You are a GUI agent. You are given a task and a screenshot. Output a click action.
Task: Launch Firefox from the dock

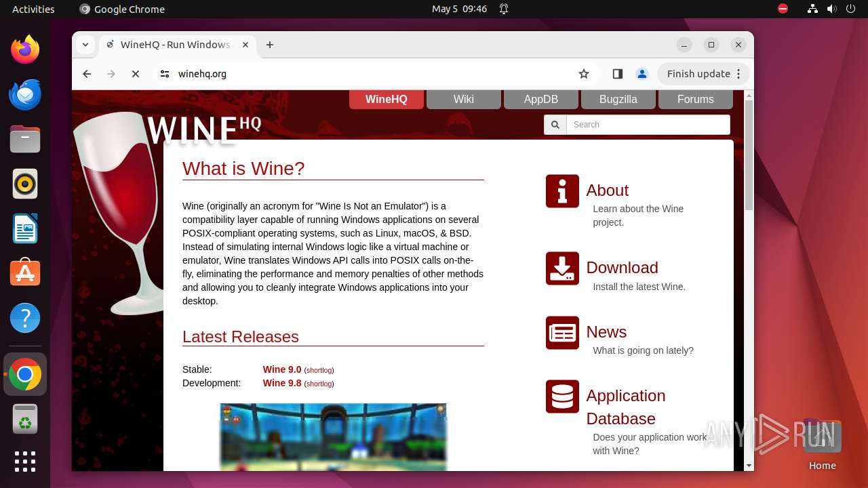[x=25, y=49]
